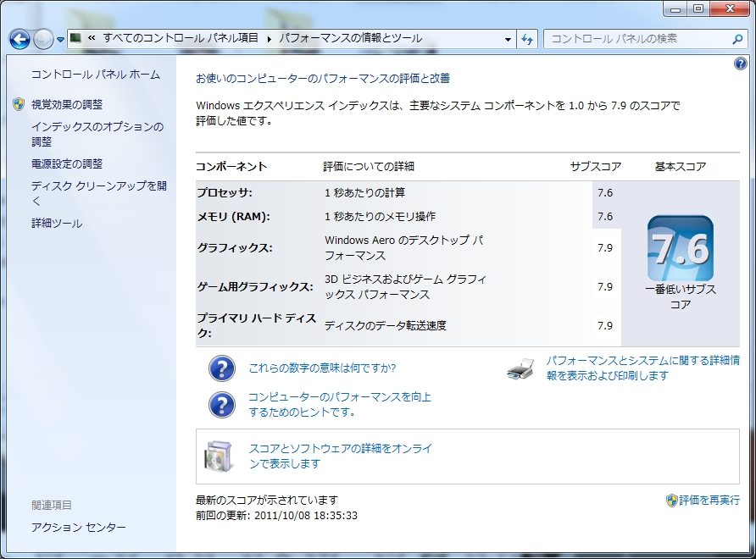The height and width of the screenshot is (559, 756).
Task: Open インデックスのオプションの調整 link
Action: click(x=97, y=134)
